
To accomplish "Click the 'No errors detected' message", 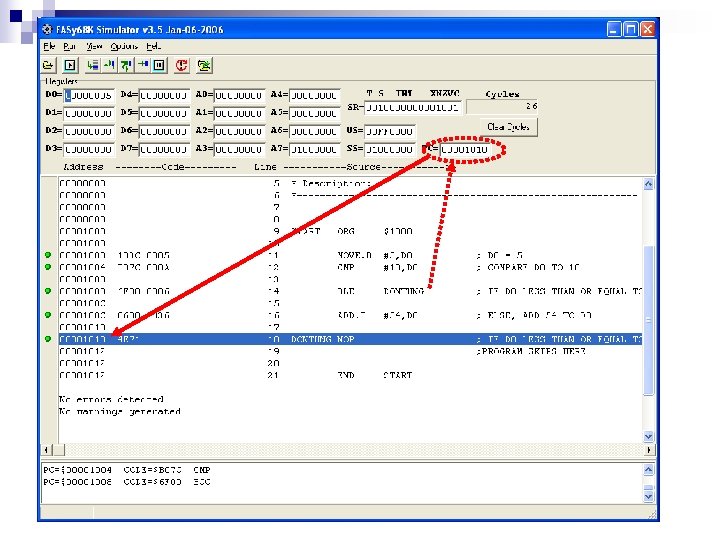I will [112, 399].
